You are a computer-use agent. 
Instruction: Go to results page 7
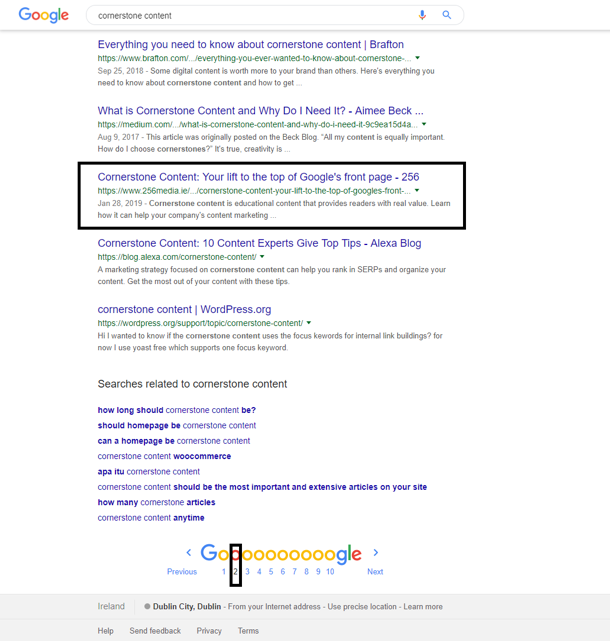point(294,572)
